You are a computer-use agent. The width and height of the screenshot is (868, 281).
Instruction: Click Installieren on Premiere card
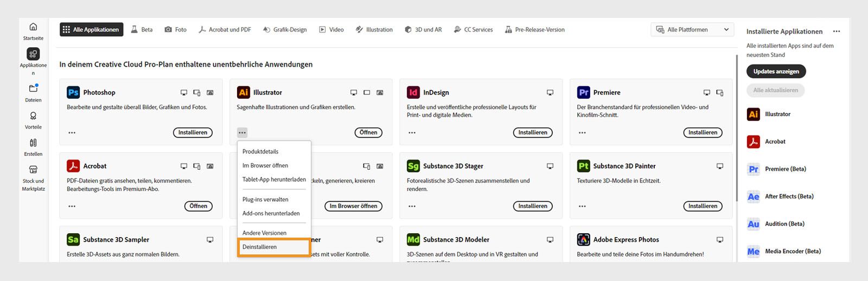pos(703,132)
